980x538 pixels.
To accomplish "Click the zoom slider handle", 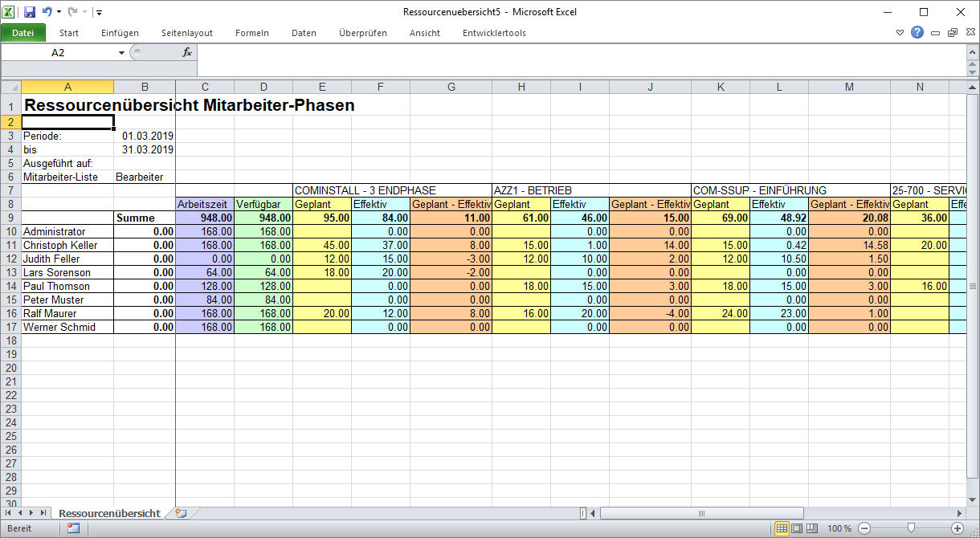I will [x=910, y=528].
